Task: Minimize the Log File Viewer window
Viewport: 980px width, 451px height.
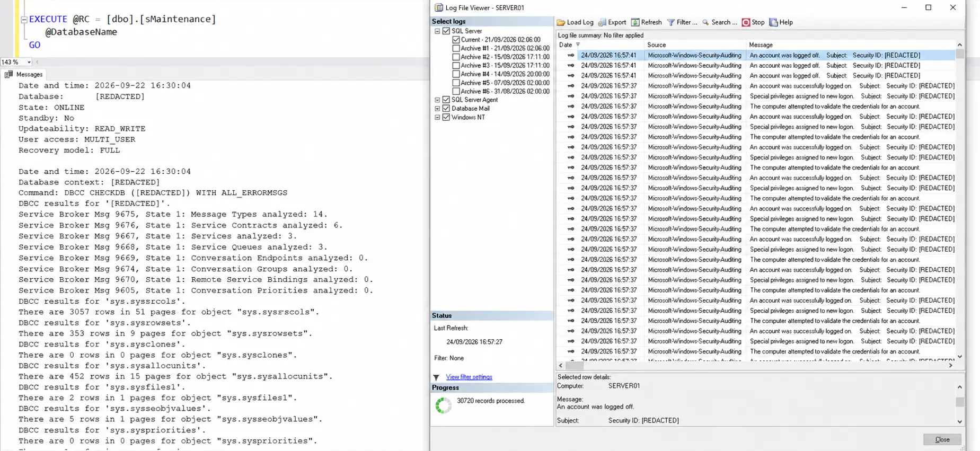Action: (x=904, y=7)
